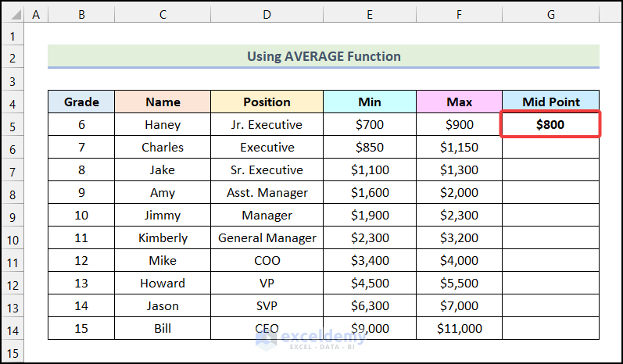Image resolution: width=623 pixels, height=364 pixels.
Task: Select the empty Mid Point cell for Bill
Action: (x=551, y=328)
